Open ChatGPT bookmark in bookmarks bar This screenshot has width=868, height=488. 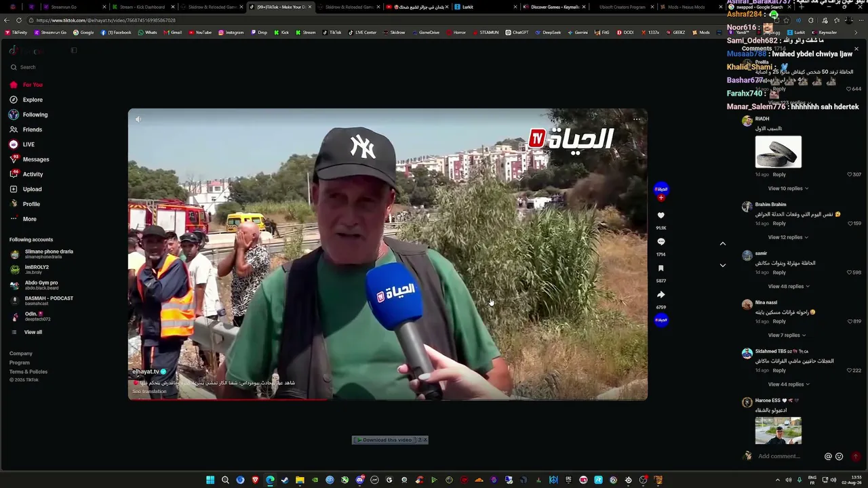(x=517, y=33)
